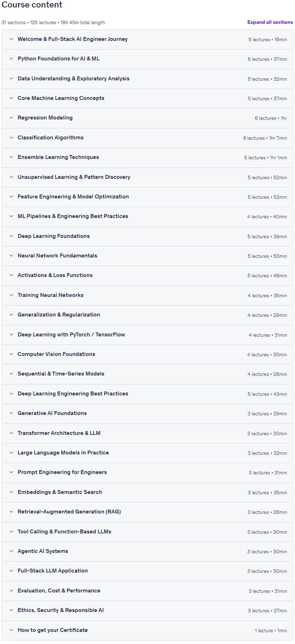Click the Feature Engineering & Model Optimization title
This screenshot has width=295, height=644.
coord(73,197)
